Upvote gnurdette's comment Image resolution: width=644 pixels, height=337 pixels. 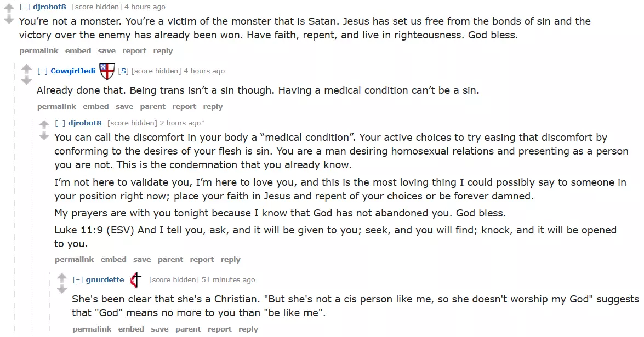tap(62, 278)
